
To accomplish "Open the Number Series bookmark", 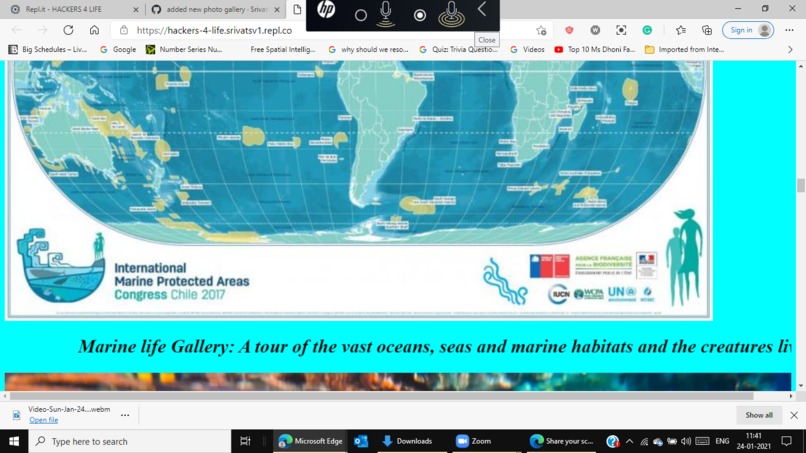I will pos(184,49).
